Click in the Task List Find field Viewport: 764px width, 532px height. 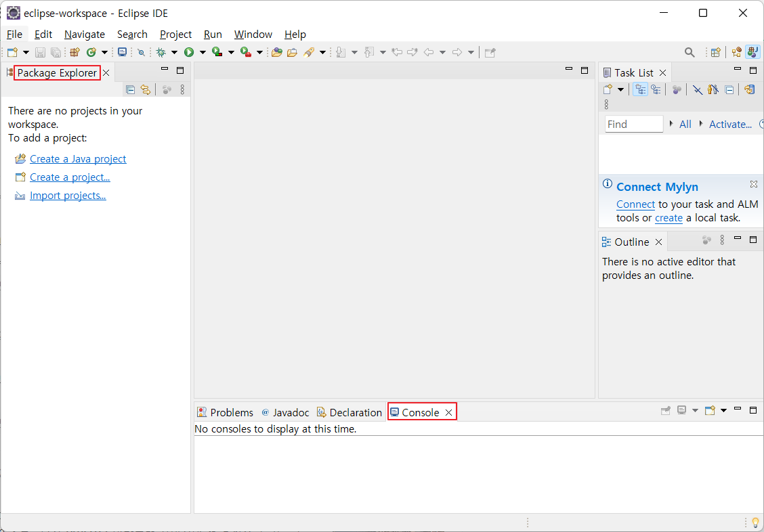[x=634, y=124]
